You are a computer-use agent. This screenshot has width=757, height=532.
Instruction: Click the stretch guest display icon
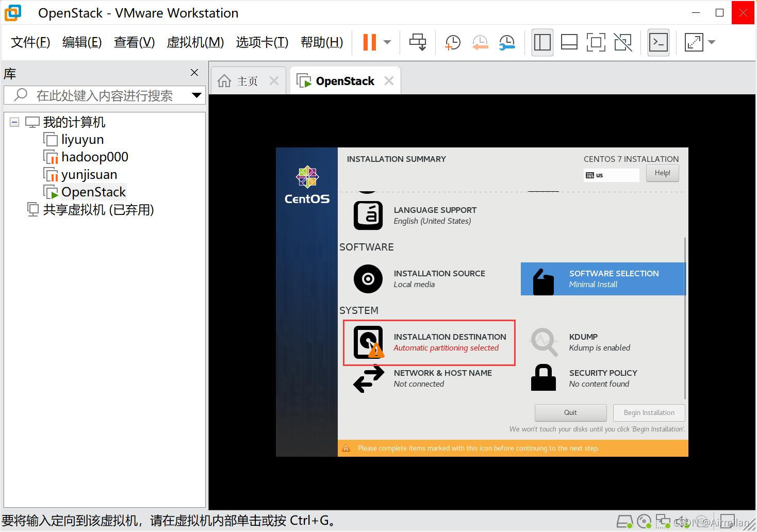(x=694, y=42)
